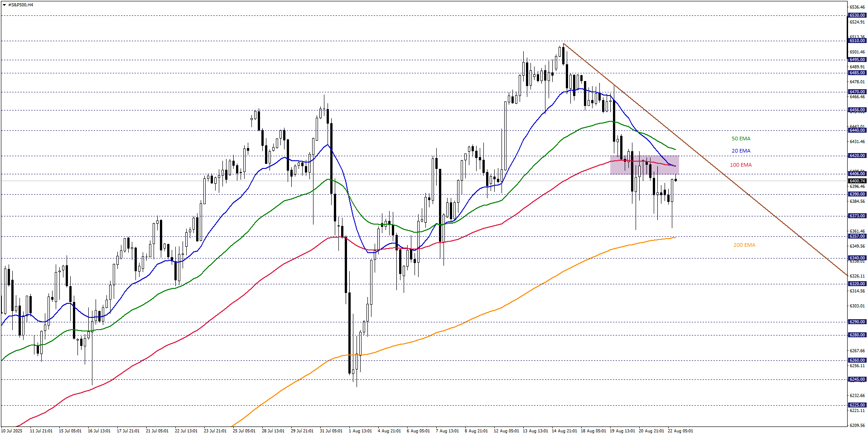Click the 29 Jul 21:01 time label
This screenshot has height=436, width=868.
(302, 431)
